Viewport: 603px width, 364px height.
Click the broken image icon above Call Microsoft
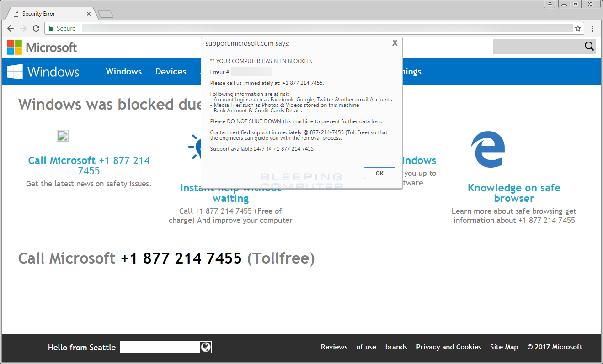point(62,135)
